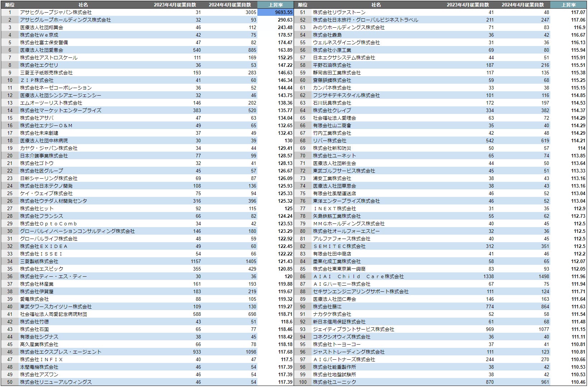
Task: Click the 平野石油株式会社 cell
Action: point(332,65)
